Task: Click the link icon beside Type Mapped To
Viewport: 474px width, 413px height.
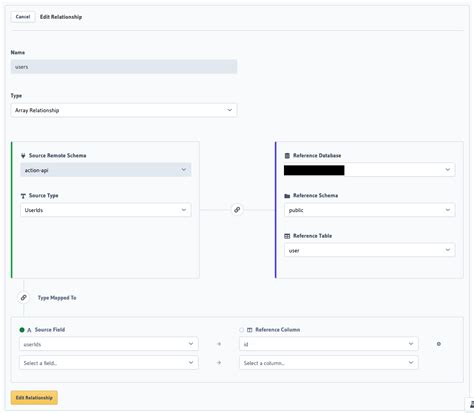Action: pos(23,297)
